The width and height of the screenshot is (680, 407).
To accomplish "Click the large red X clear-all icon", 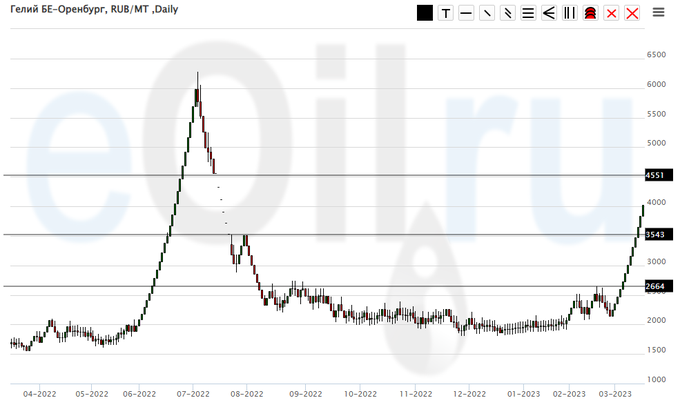I will (x=631, y=13).
